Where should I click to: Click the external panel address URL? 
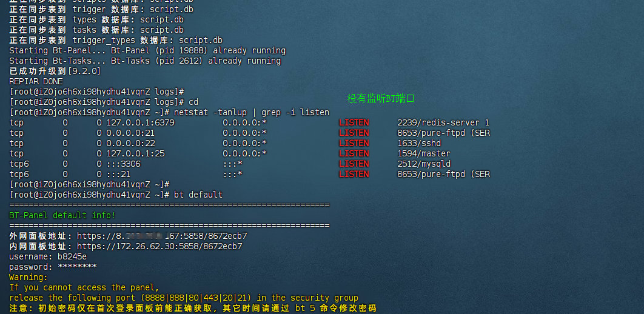point(162,236)
